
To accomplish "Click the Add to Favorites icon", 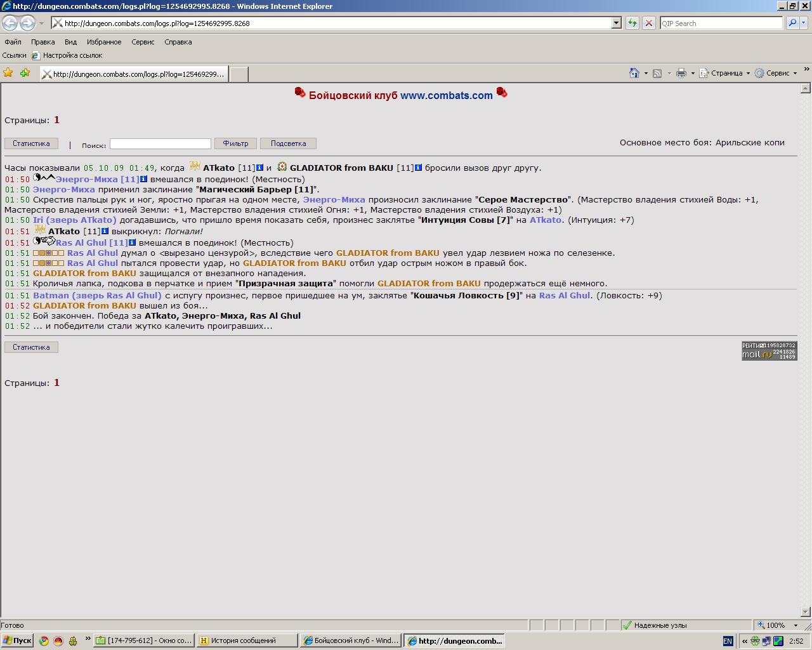I will [25, 73].
